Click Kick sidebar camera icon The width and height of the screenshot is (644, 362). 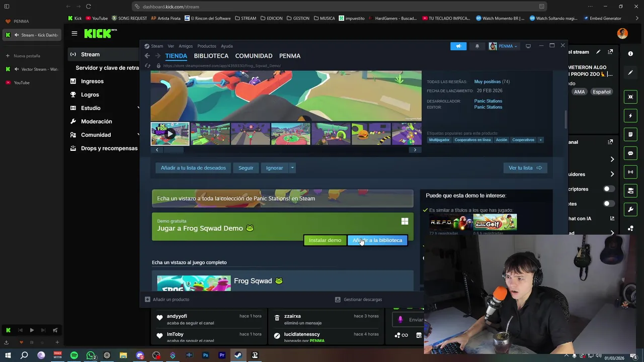630,191
